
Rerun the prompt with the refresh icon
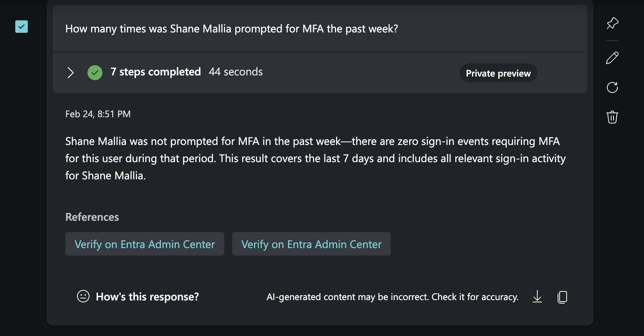click(612, 88)
